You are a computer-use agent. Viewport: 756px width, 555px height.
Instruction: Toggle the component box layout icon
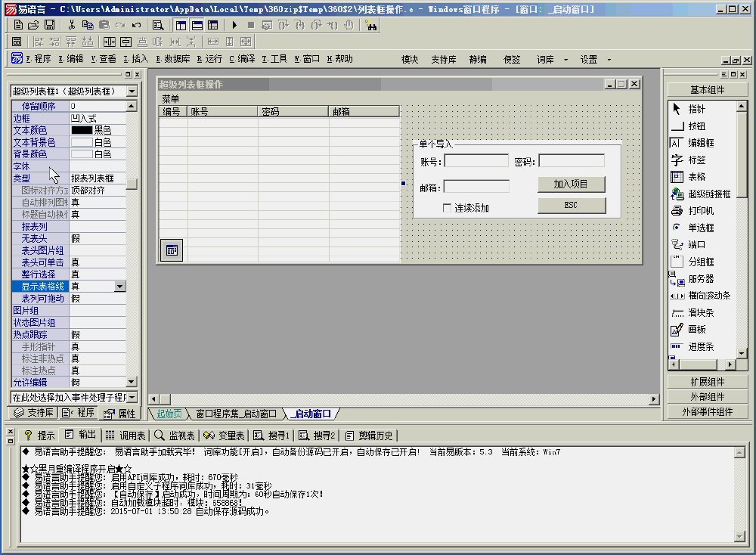(x=213, y=25)
